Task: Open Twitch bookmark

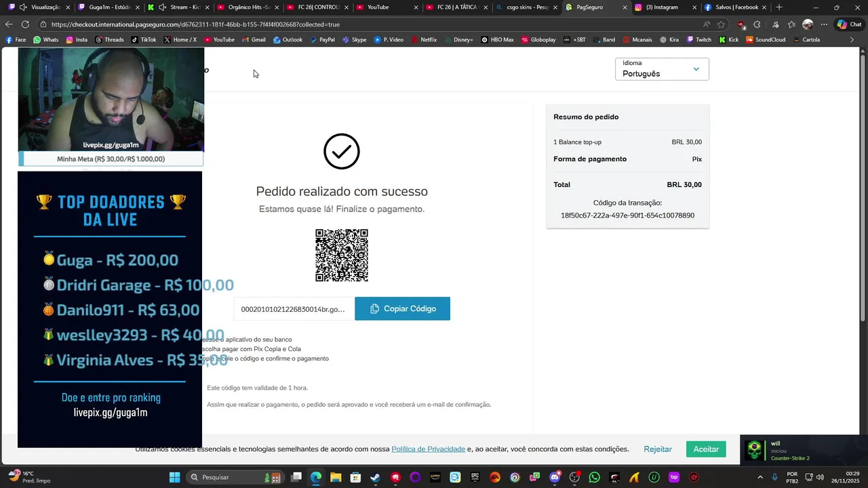Action: pyautogui.click(x=698, y=40)
